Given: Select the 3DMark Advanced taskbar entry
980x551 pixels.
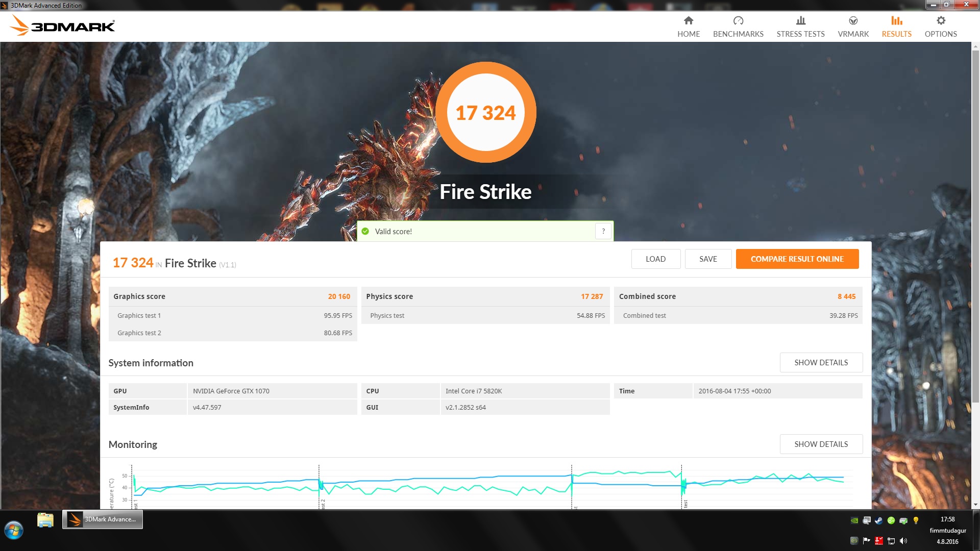Looking at the screenshot, I should coord(102,519).
